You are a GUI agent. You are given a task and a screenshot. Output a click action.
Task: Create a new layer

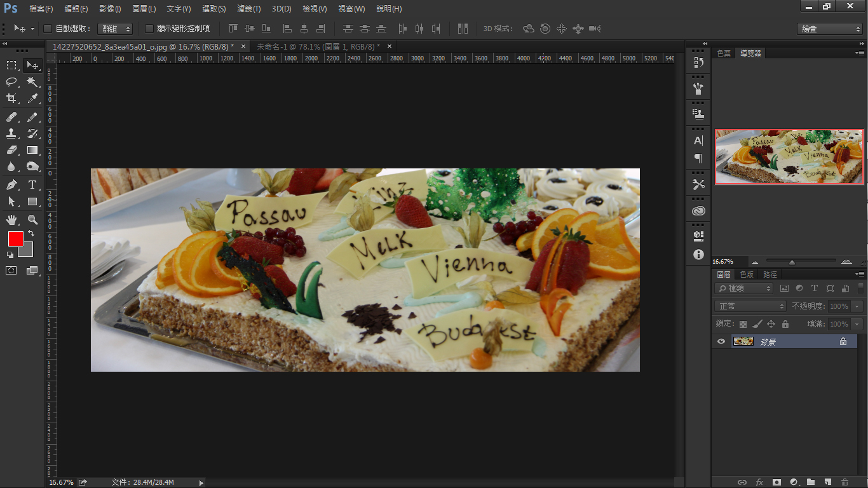pyautogui.click(x=827, y=482)
